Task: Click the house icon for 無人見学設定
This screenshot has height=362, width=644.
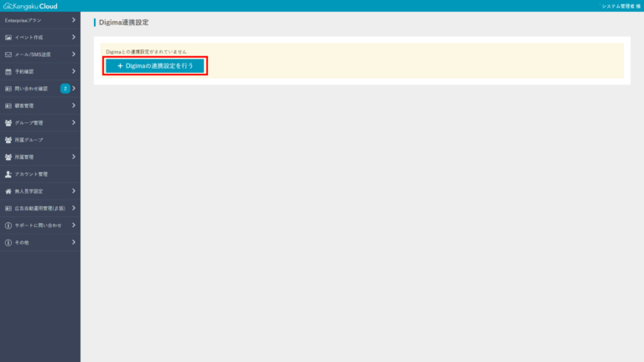Action: 8,191
